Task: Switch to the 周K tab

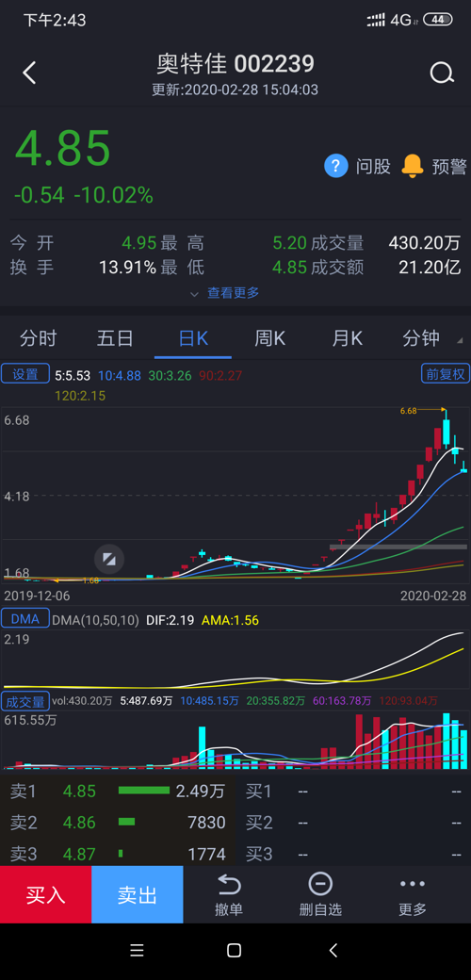Action: tap(269, 338)
